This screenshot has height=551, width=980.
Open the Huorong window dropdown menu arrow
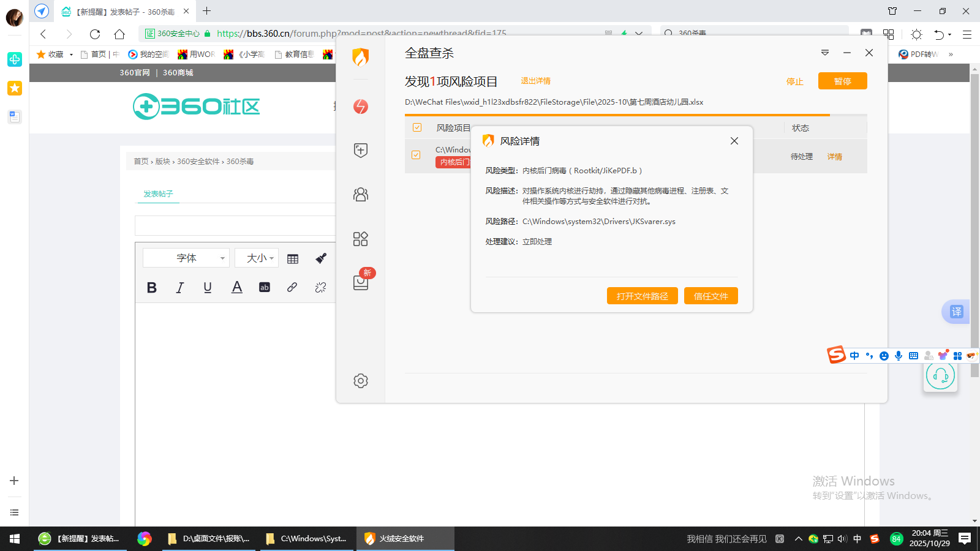click(825, 53)
